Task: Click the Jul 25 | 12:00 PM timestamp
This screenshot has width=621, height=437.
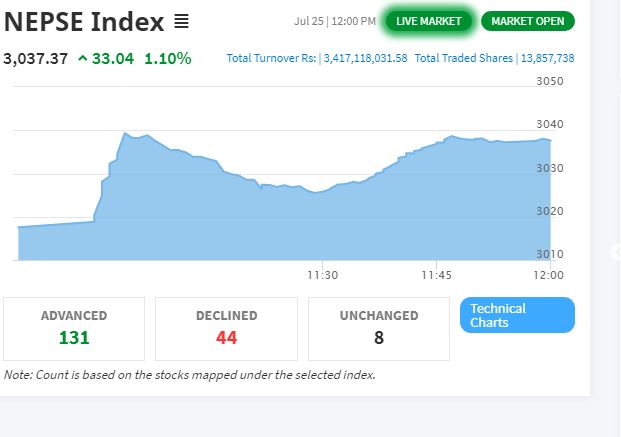Action: 335,21
